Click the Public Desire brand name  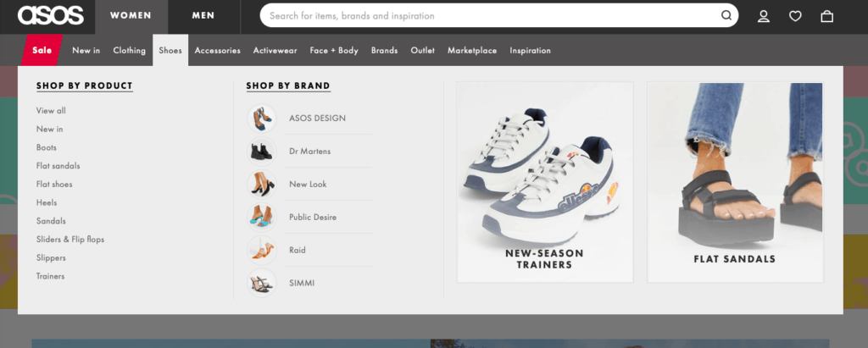pos(313,217)
